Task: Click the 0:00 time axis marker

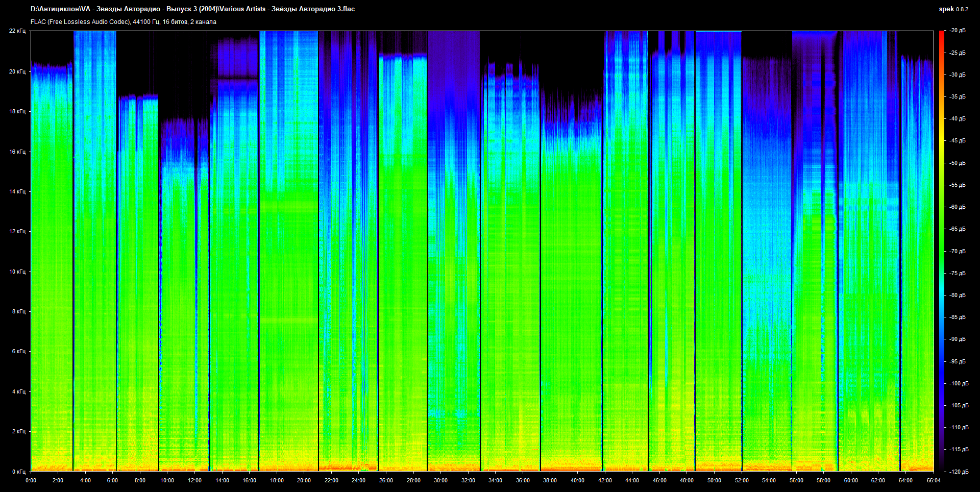Action: point(31,480)
